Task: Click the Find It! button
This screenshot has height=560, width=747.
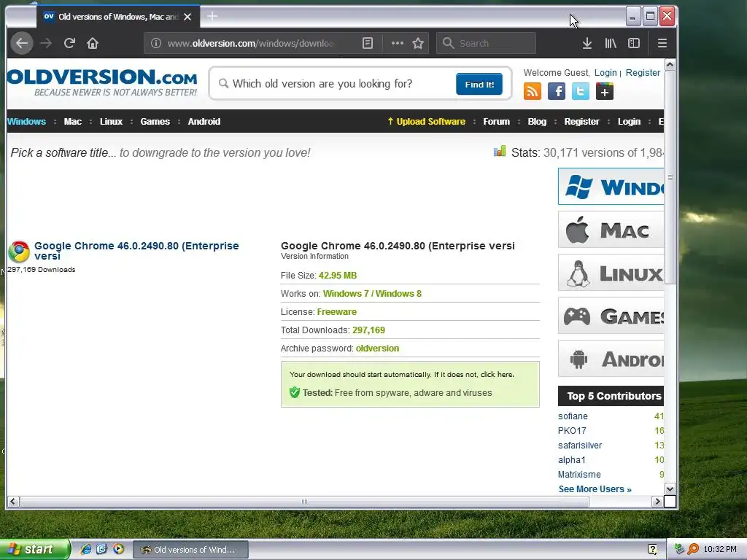Action: tap(479, 85)
